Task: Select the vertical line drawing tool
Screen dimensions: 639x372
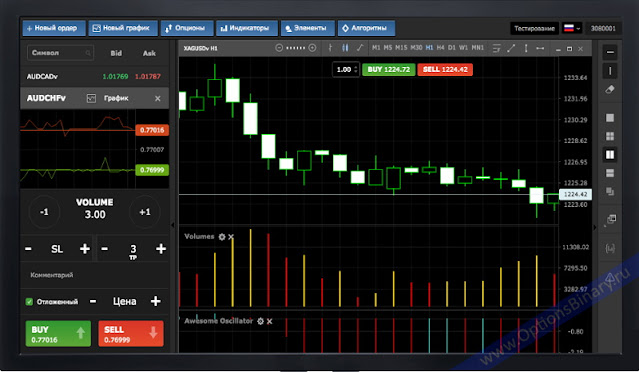Action: click(610, 71)
